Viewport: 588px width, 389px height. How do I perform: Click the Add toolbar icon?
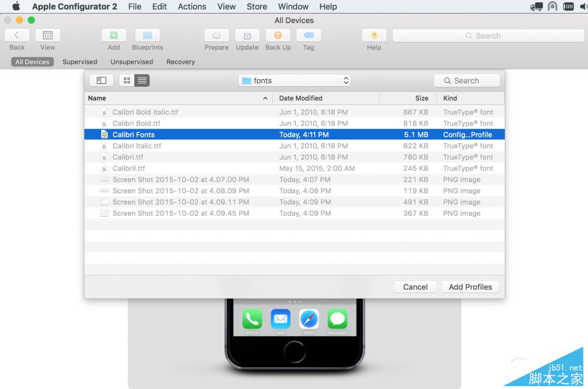coord(114,35)
